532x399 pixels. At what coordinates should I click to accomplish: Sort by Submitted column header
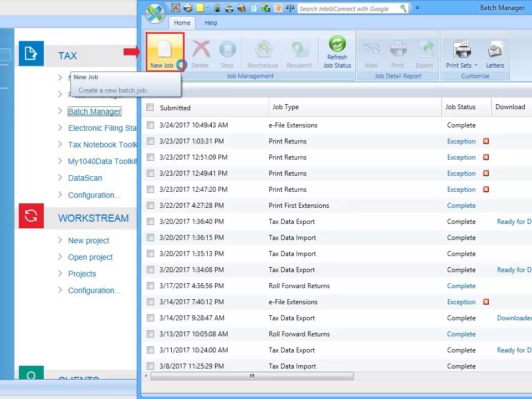coord(175,108)
